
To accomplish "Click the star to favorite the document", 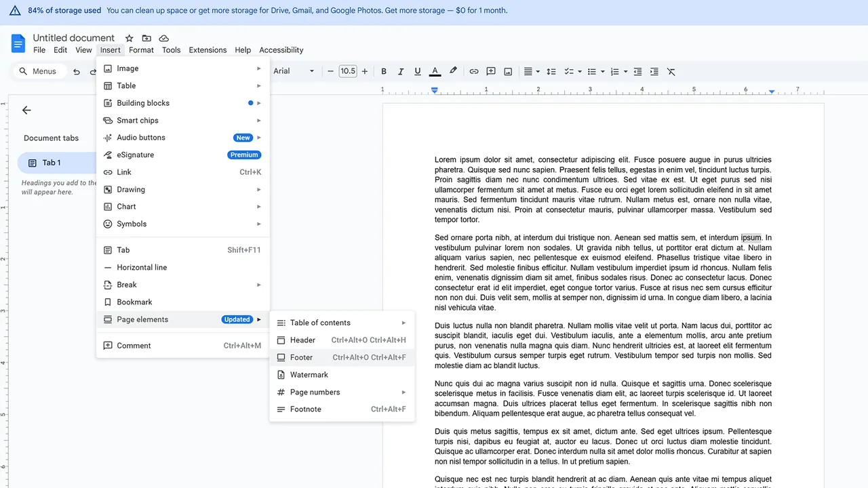I will pos(129,39).
